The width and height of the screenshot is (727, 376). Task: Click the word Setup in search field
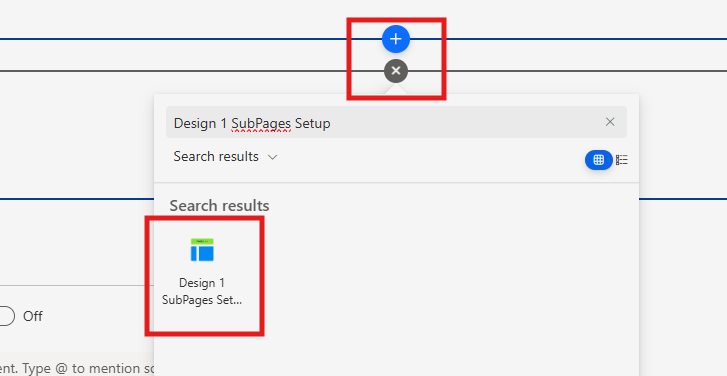pyautogui.click(x=312, y=123)
